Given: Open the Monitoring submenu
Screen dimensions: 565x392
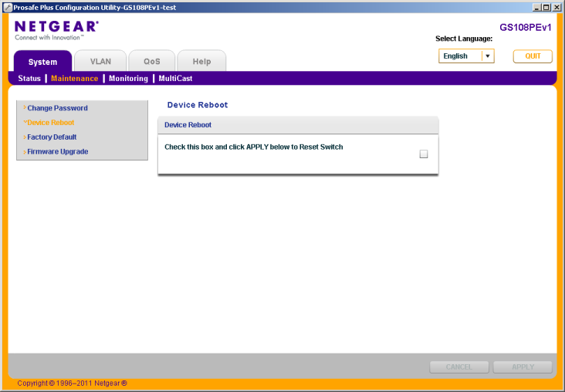Looking at the screenshot, I should [128, 79].
